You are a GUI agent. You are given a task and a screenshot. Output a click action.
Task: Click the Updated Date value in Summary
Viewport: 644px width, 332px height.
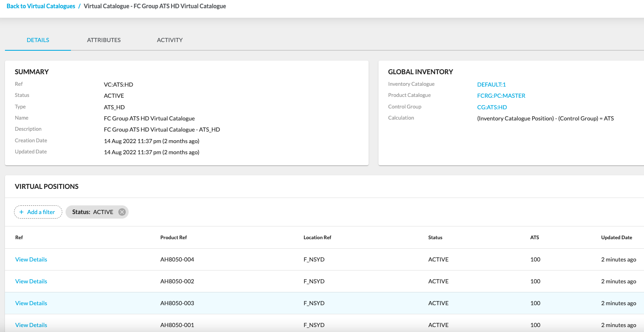152,152
